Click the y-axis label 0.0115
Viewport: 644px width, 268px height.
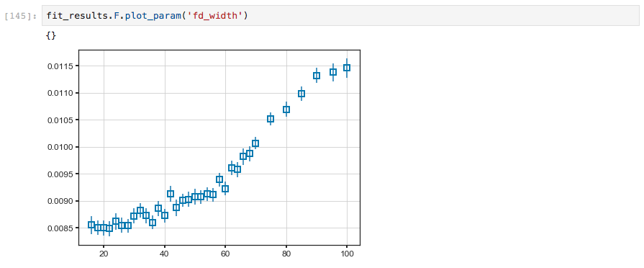(60, 66)
